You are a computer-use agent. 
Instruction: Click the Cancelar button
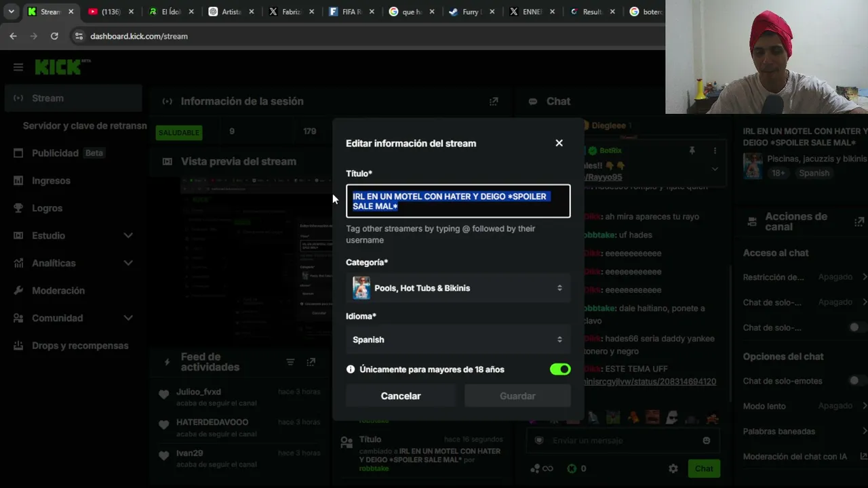tap(401, 396)
